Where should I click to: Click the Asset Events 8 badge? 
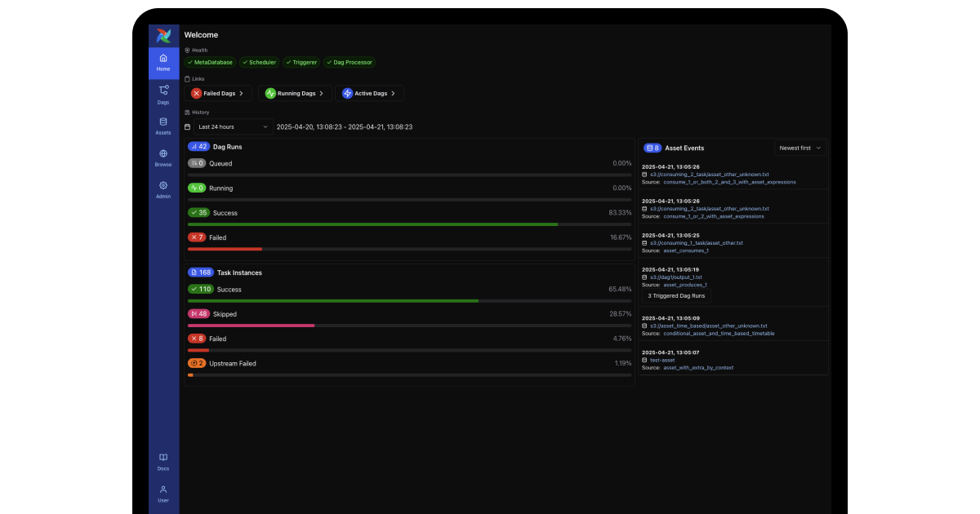(x=653, y=148)
